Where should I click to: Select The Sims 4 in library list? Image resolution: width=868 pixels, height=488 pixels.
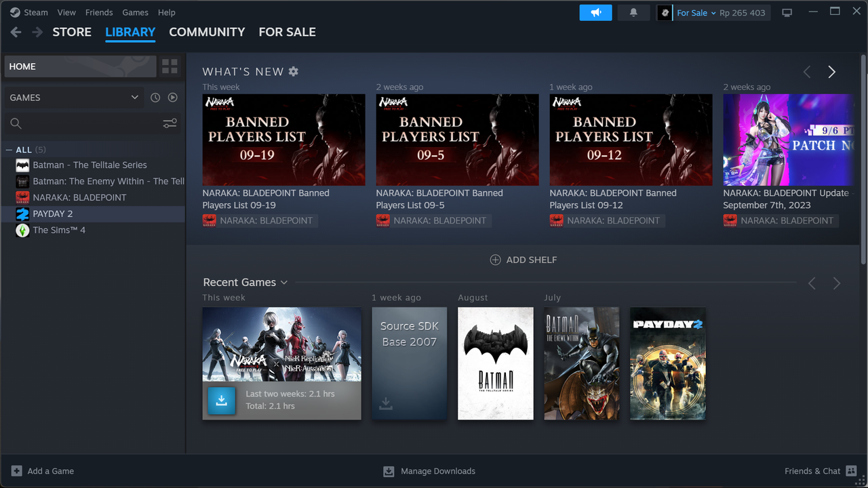94,230
